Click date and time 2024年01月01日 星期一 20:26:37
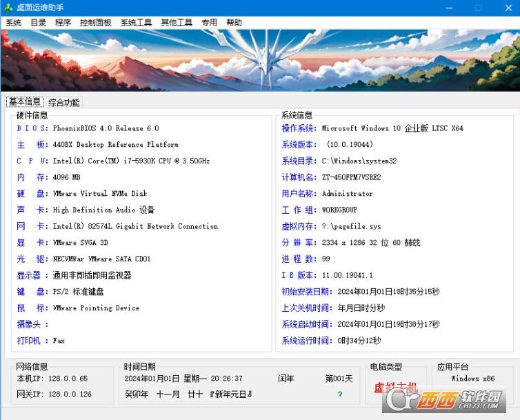Image resolution: width=520 pixels, height=420 pixels. pos(183,378)
